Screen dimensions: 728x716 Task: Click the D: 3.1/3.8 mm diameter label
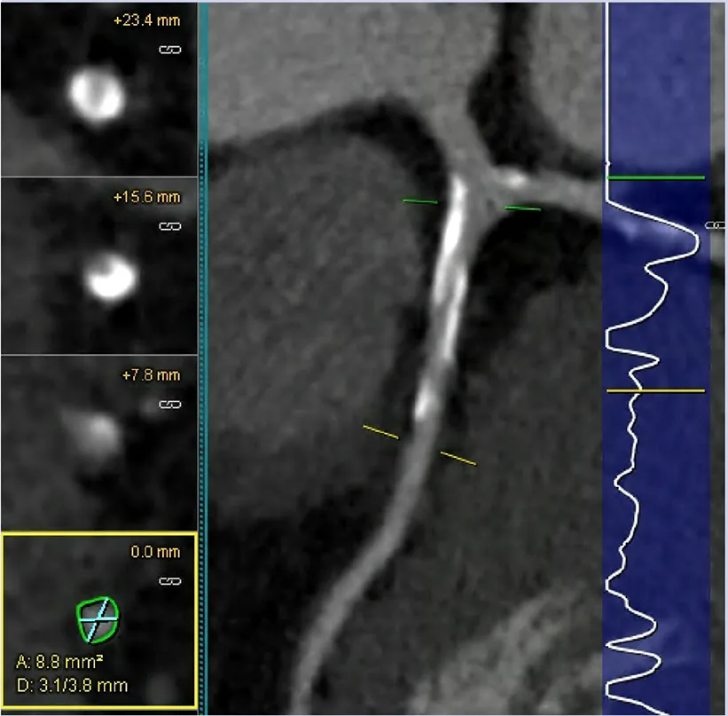click(x=73, y=685)
